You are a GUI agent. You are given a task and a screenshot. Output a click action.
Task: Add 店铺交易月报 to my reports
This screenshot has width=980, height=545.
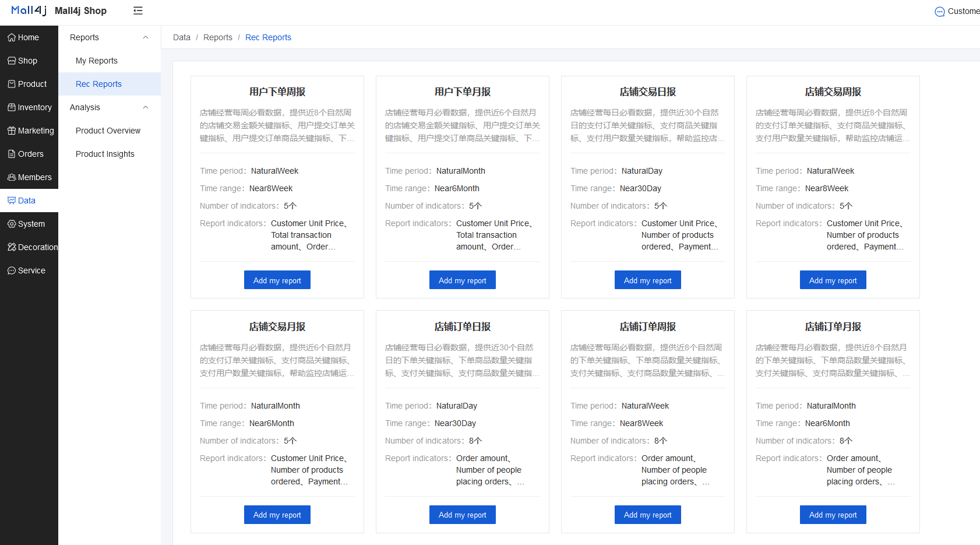(x=277, y=515)
